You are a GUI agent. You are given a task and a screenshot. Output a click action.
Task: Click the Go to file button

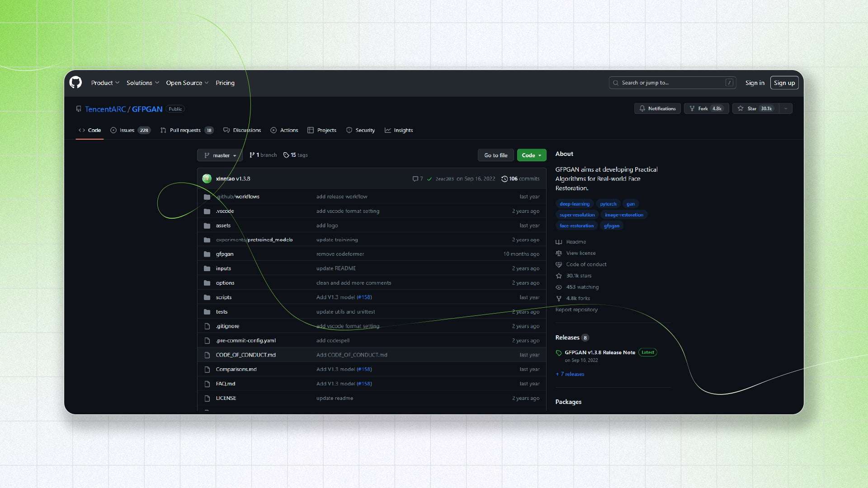[x=495, y=155]
